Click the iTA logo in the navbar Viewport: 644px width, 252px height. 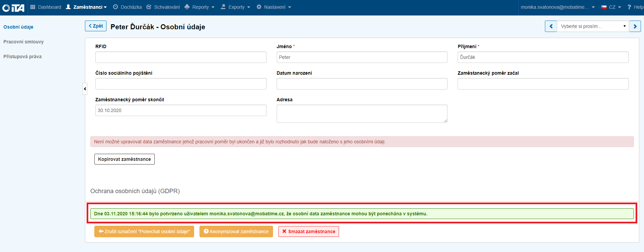13,7
